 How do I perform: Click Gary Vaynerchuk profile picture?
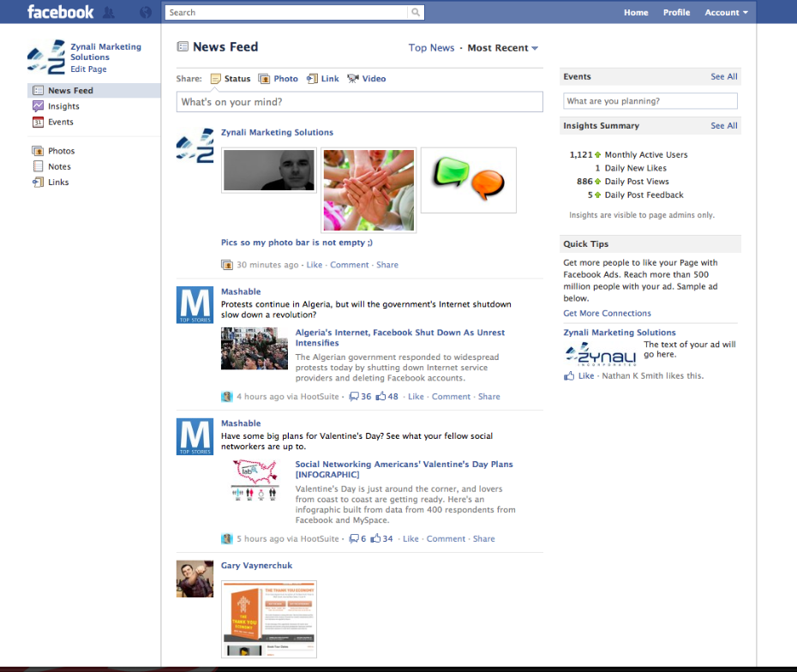tap(195, 579)
